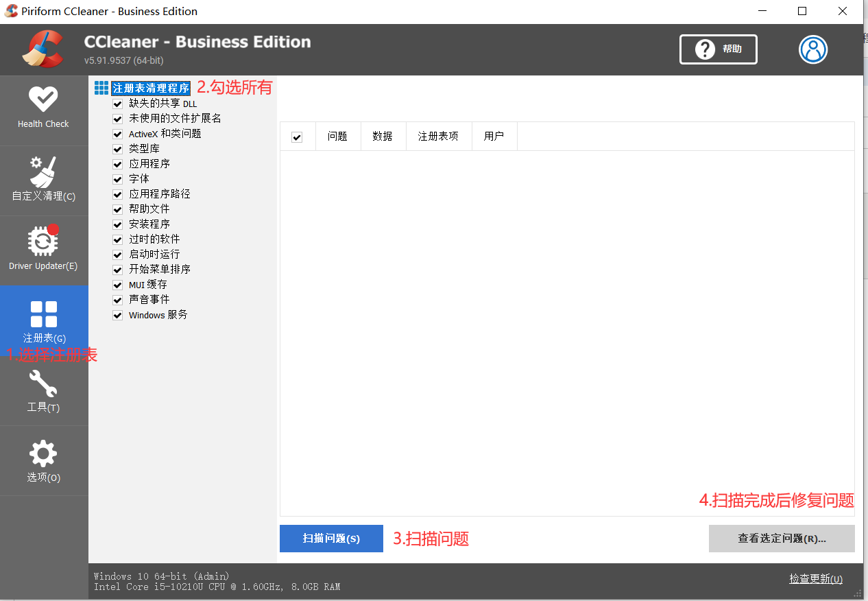868x601 pixels.
Task: Click the 'CCleaner - Business Edition' header title
Action: click(x=197, y=42)
